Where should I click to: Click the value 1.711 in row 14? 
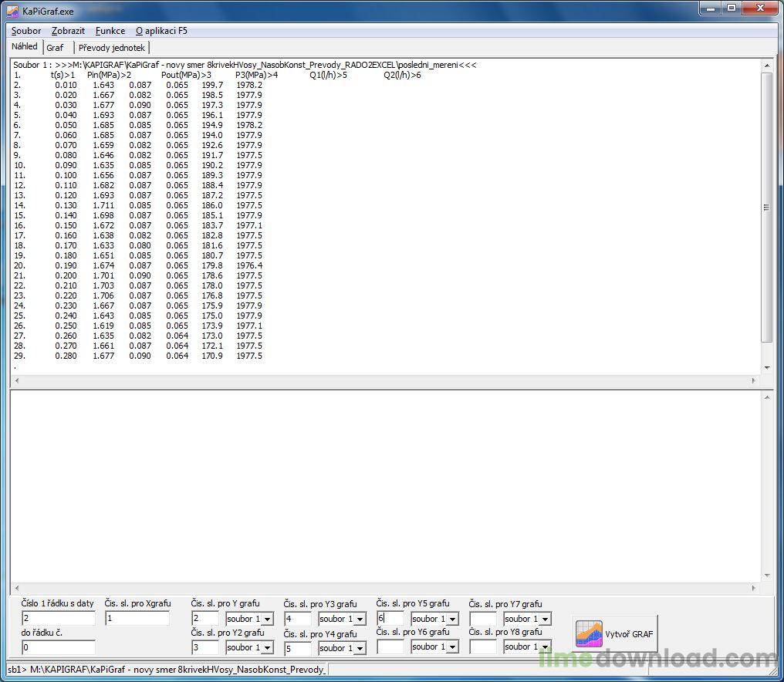click(103, 205)
